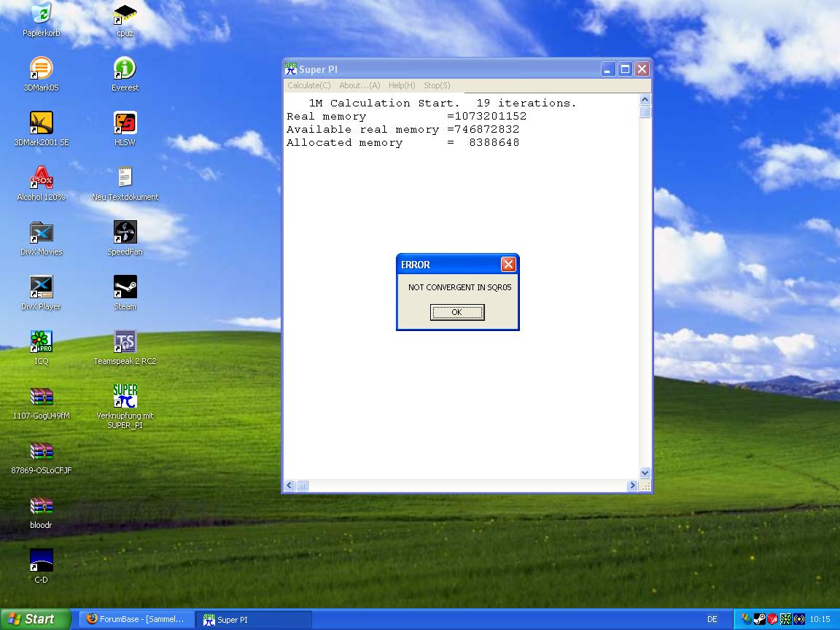The width and height of the screenshot is (840, 630).
Task: Click 'Allocated memory' value 8388648
Action: (494, 142)
